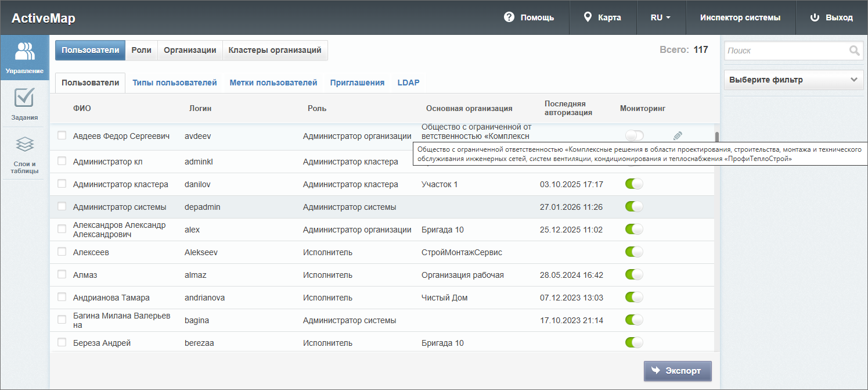This screenshot has width=868, height=390.
Task: Disable monitoring toggle for user danilov
Action: [634, 184]
